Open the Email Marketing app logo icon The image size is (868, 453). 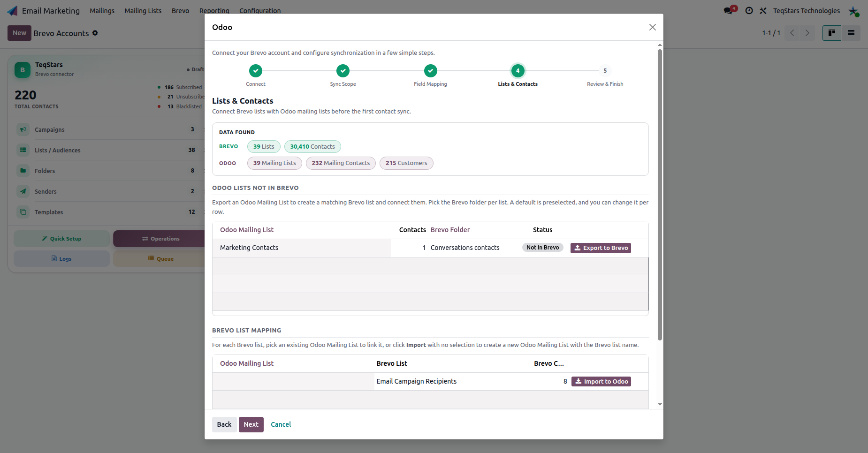click(x=13, y=11)
